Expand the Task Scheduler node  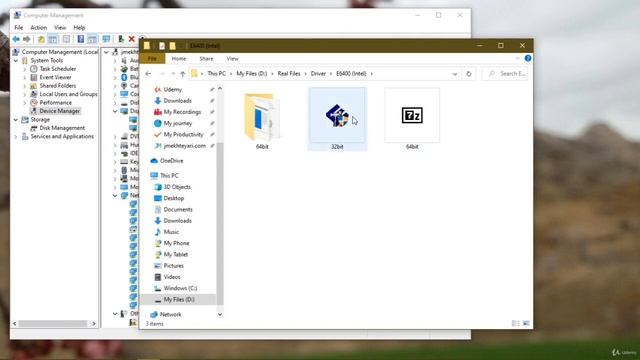tap(24, 69)
